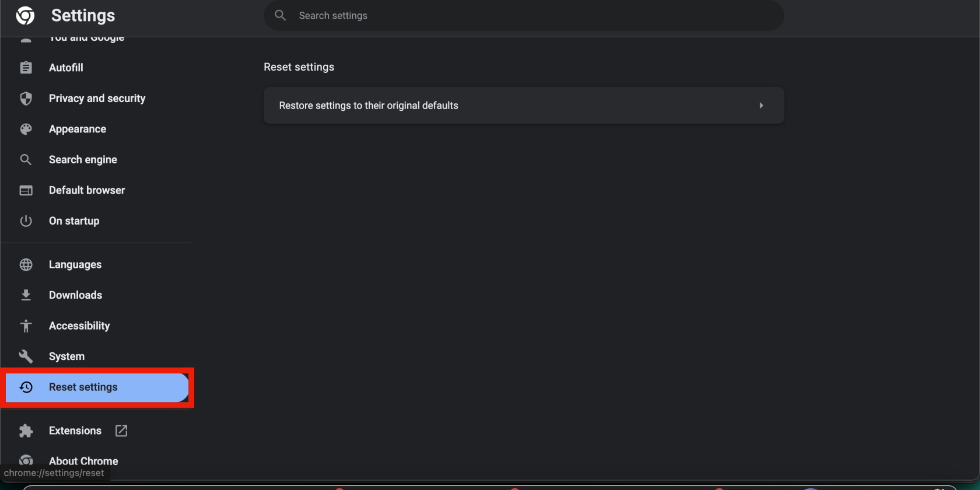Click the Downloads arrow icon

pos(26,295)
